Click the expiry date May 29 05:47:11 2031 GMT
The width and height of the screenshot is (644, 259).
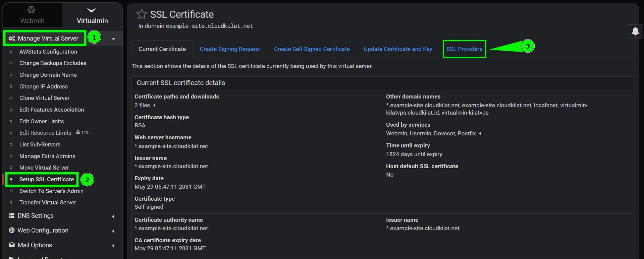pos(170,187)
